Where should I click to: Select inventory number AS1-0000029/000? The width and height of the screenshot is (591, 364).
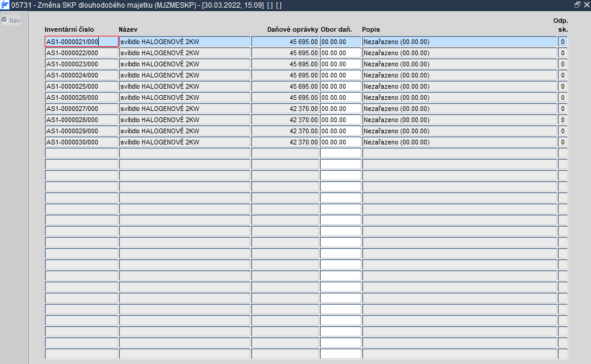82,131
